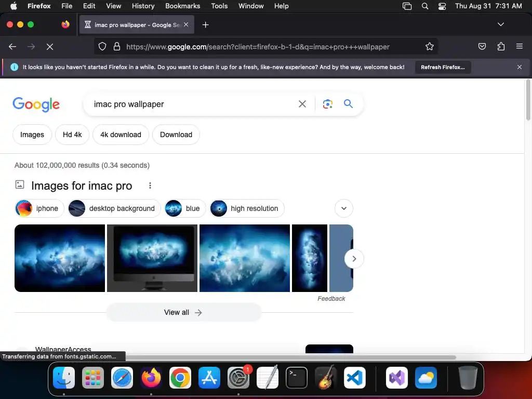532x399 pixels.
Task: Open Firefox application hamburger menu
Action: pyautogui.click(x=519, y=46)
